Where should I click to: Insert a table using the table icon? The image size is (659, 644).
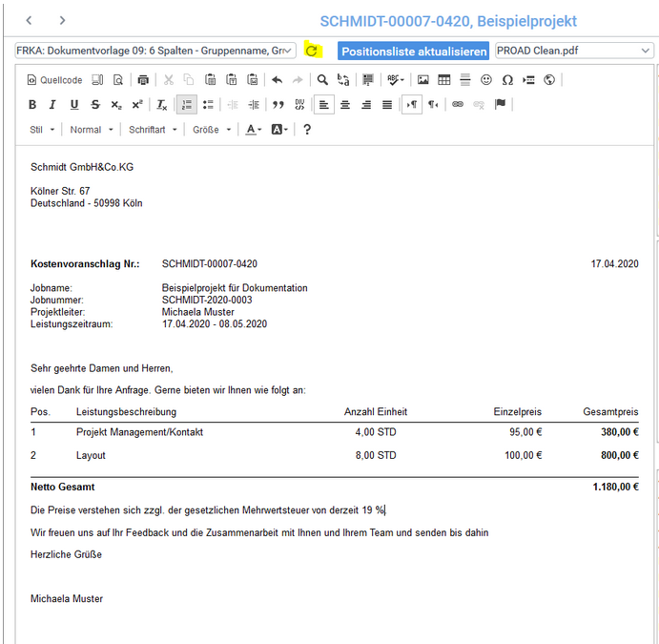click(443, 80)
